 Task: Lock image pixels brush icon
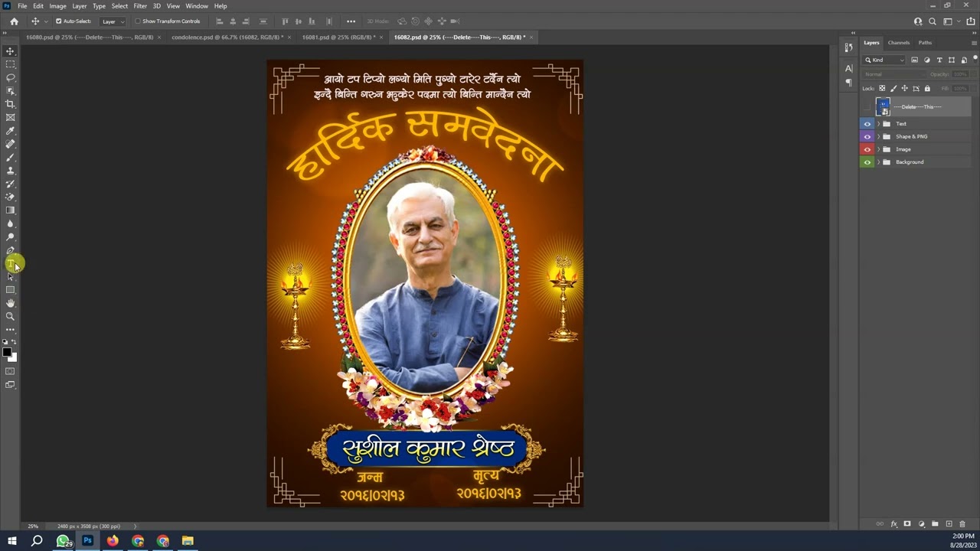(x=893, y=88)
